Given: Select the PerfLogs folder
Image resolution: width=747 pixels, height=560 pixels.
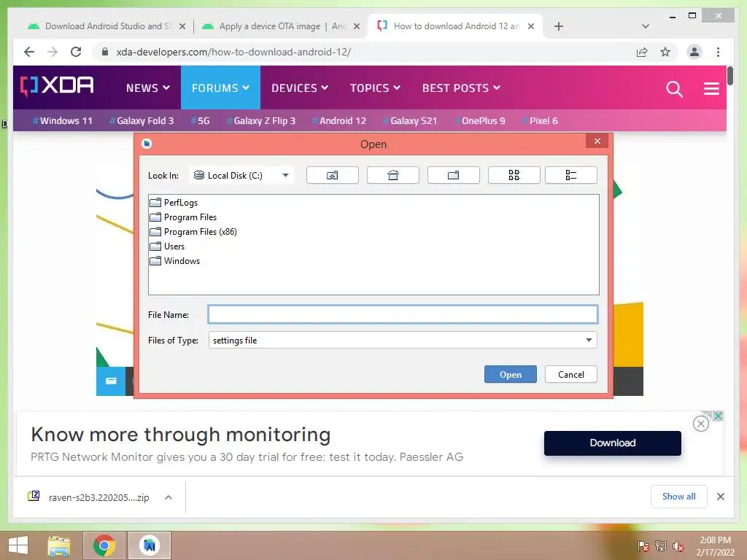Looking at the screenshot, I should coord(174,203).
